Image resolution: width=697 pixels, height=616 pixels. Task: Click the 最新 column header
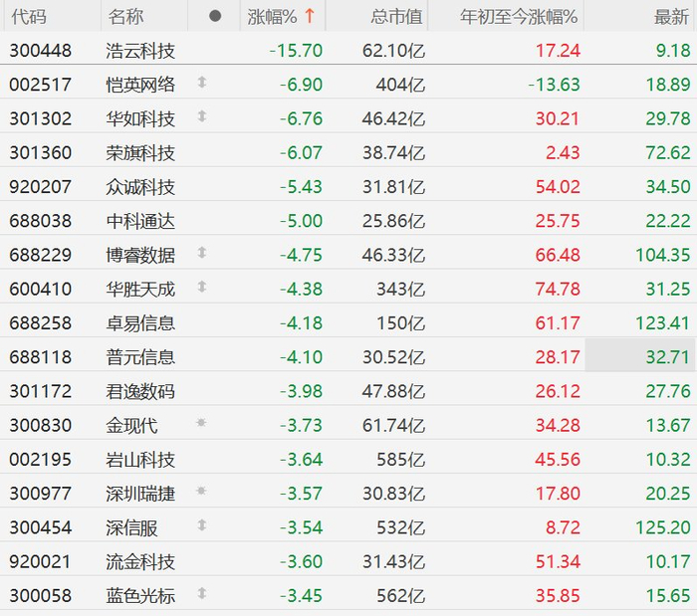pos(672,17)
